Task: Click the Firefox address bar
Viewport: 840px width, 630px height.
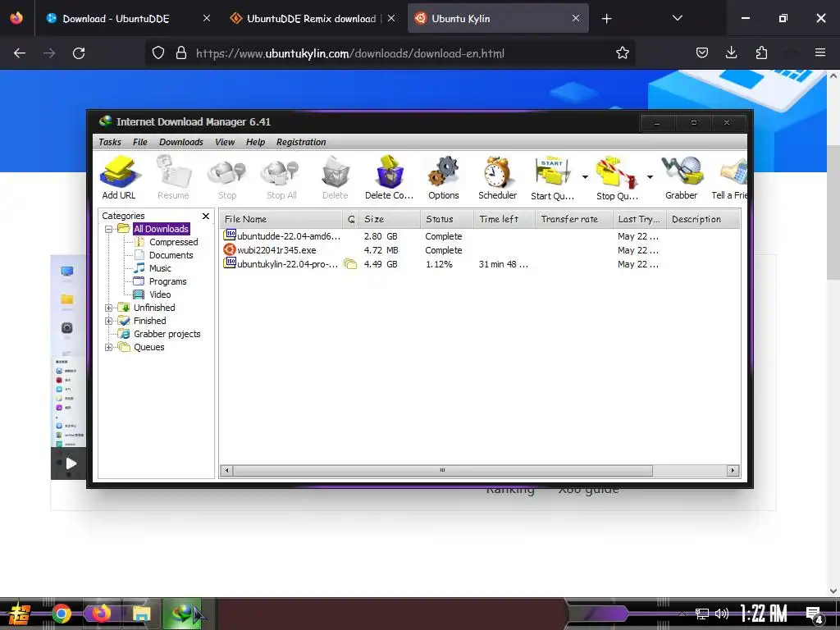Action: coord(391,53)
